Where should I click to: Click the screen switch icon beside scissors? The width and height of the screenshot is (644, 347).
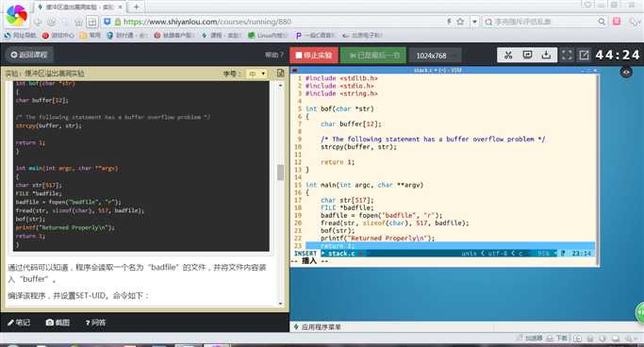pyautogui.click(x=527, y=55)
